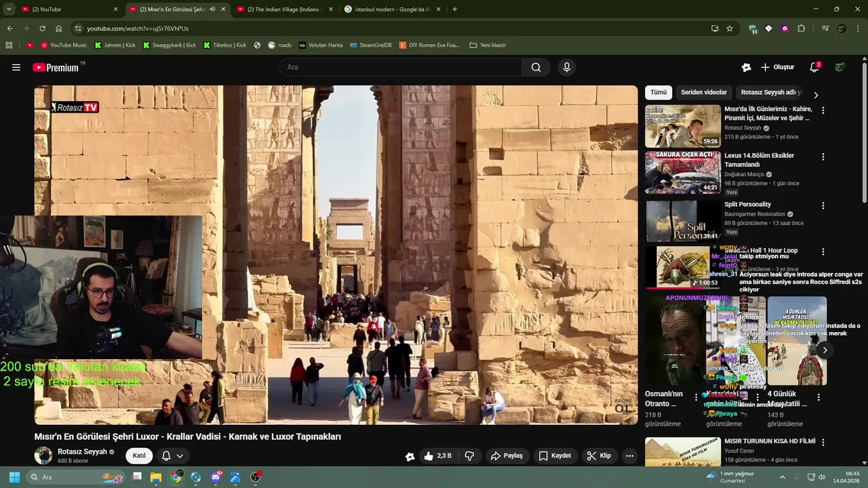Save the video with Kaydet button
Screen dimensions: 868x488
pos(555,455)
